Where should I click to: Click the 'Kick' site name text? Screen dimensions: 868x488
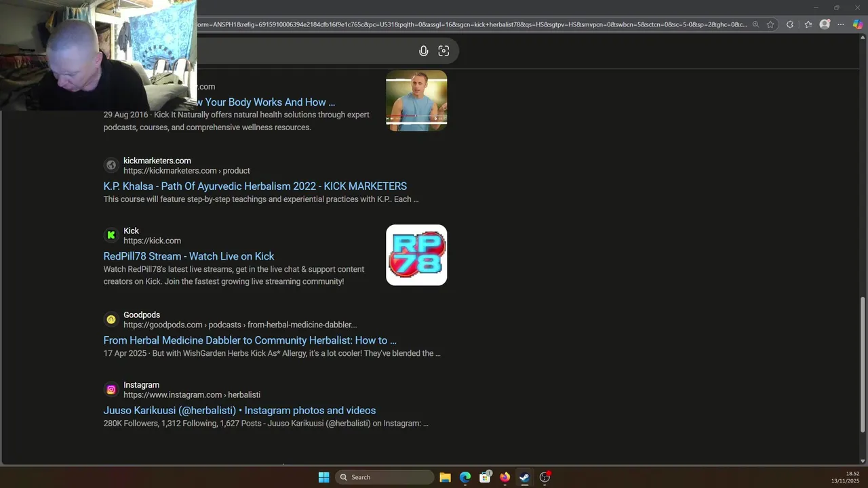click(x=131, y=231)
